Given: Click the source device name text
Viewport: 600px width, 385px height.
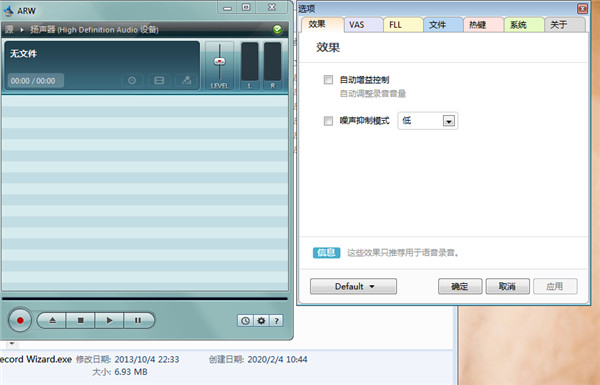Looking at the screenshot, I should coord(94,29).
